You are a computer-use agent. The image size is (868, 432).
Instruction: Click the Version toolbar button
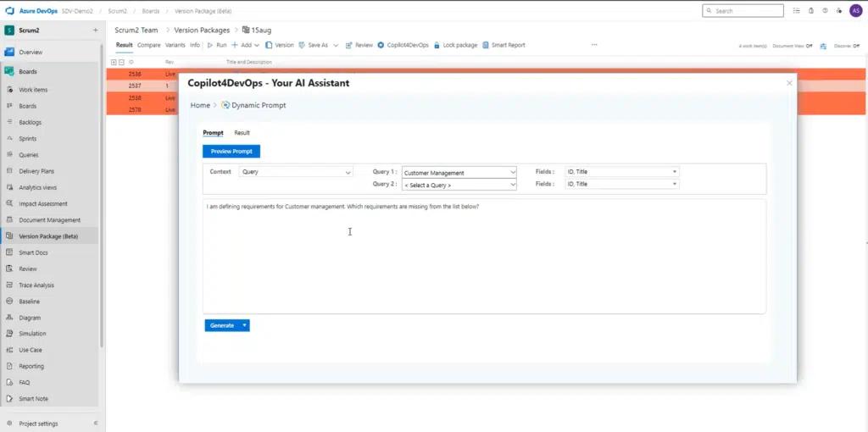click(280, 46)
